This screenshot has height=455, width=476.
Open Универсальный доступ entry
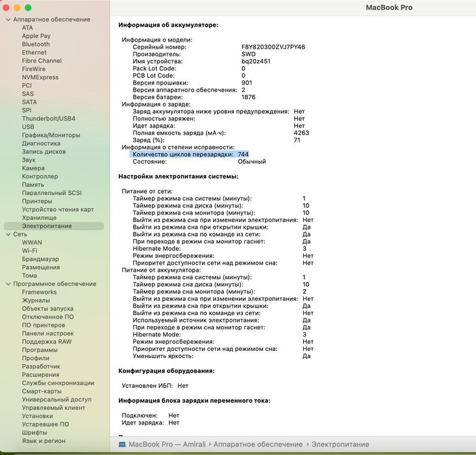point(56,399)
